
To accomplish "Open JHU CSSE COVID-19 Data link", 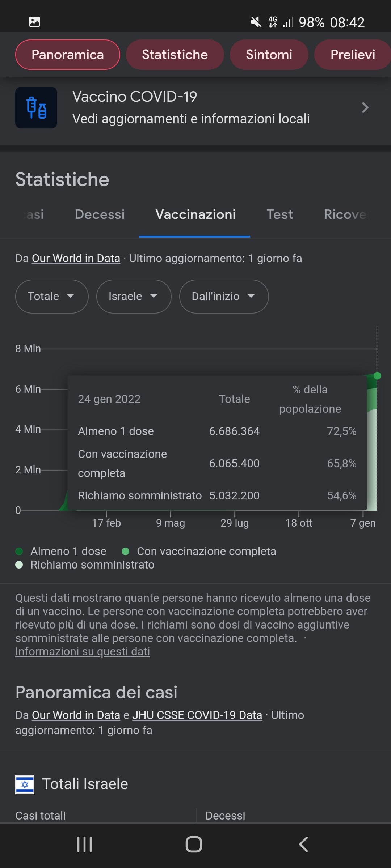I will [x=197, y=715].
